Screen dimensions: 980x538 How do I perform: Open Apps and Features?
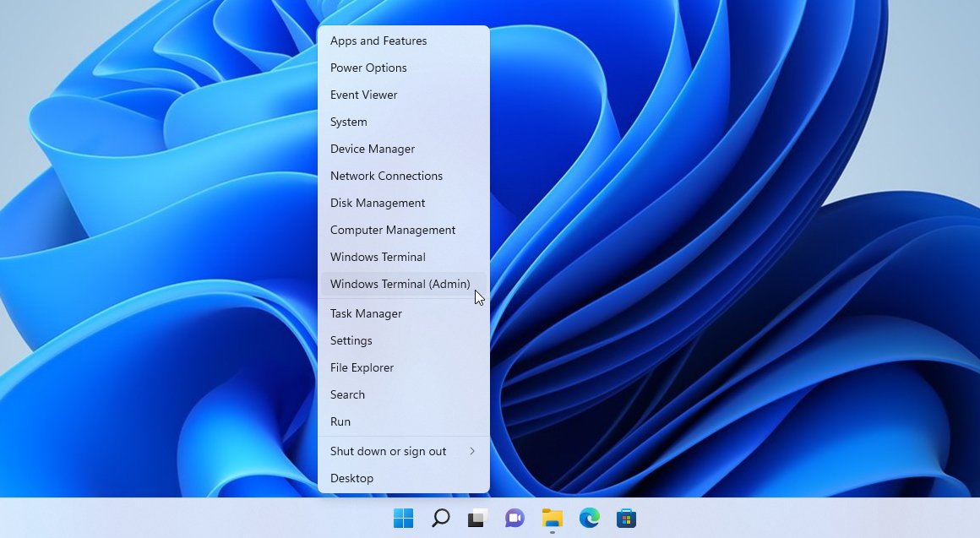coord(404,41)
